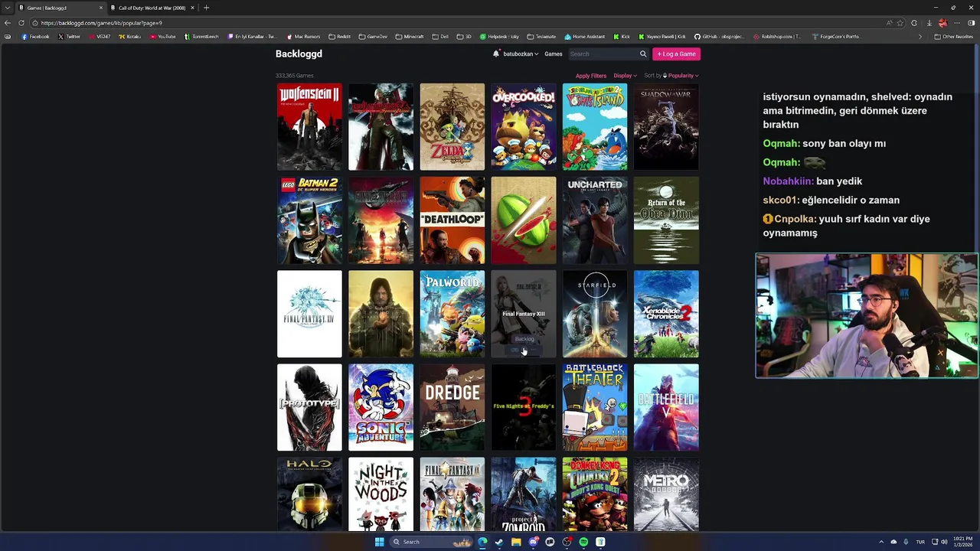Open Twitter bookmark
Viewport: 980px width, 551px height.
pos(69,36)
